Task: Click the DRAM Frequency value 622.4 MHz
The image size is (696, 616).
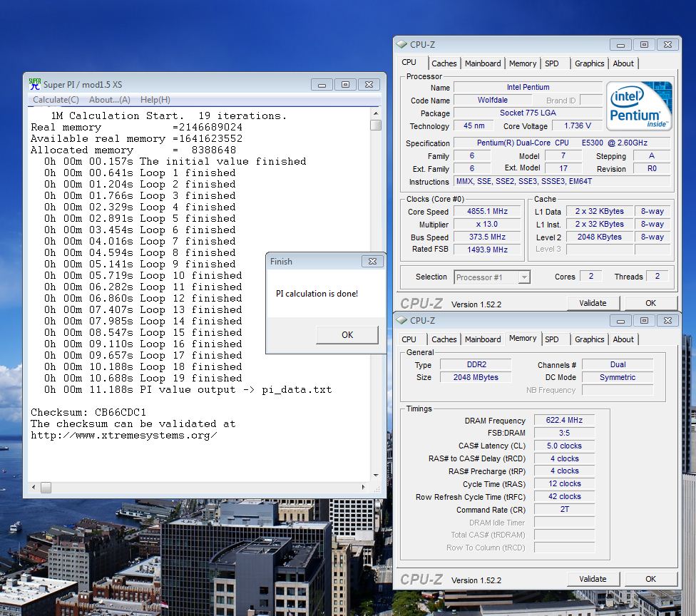Action: pos(564,420)
